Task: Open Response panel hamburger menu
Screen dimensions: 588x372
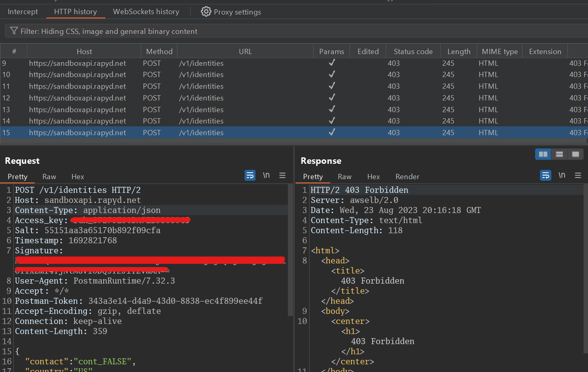Action: [578, 175]
